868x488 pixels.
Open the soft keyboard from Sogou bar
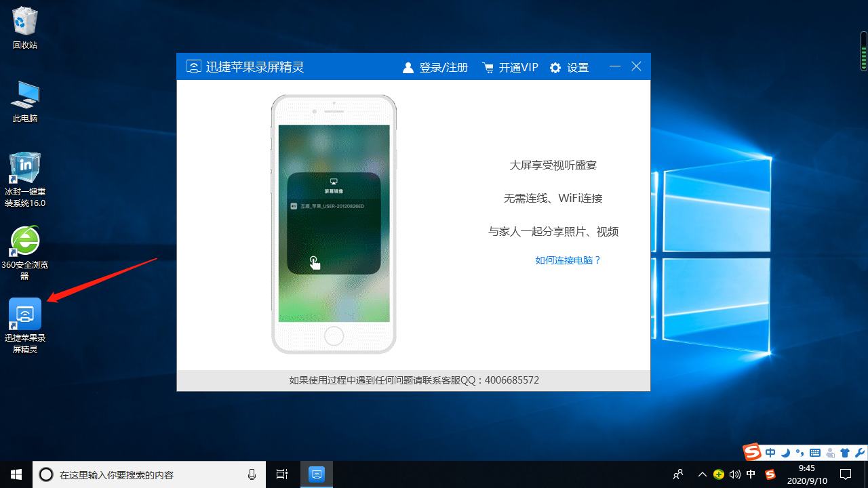[x=815, y=453]
